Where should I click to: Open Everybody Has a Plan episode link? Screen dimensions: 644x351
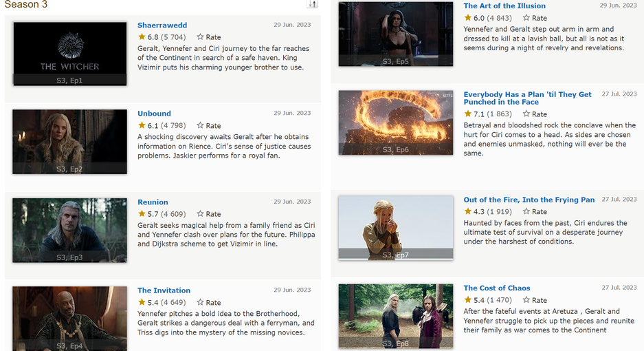coord(527,98)
